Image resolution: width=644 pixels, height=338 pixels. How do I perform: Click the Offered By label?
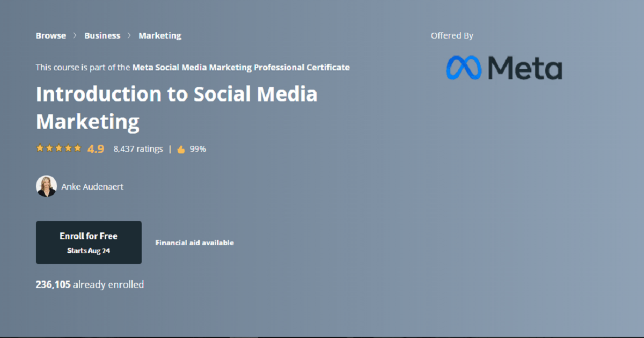coord(452,36)
